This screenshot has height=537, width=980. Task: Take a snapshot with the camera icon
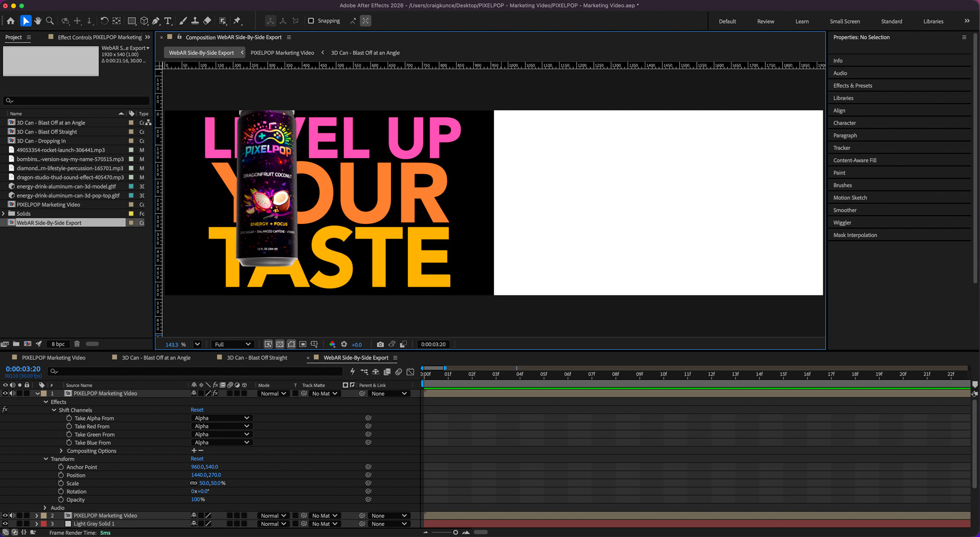click(x=380, y=344)
